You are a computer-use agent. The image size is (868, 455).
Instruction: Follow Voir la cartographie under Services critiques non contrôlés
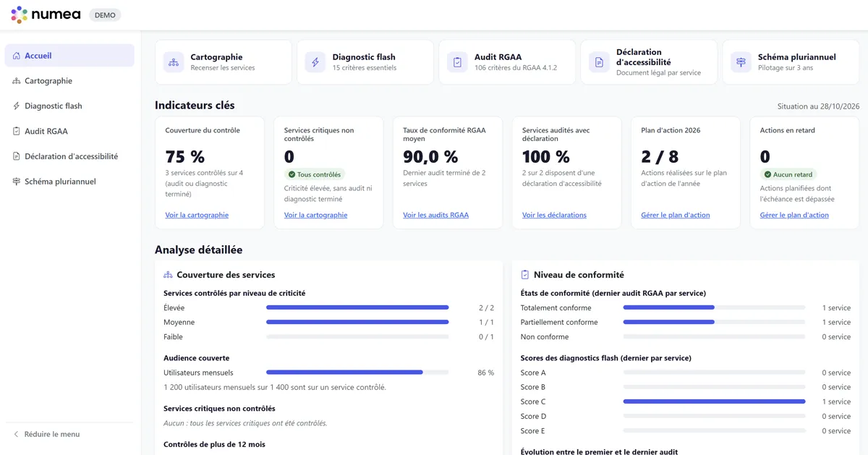point(315,215)
